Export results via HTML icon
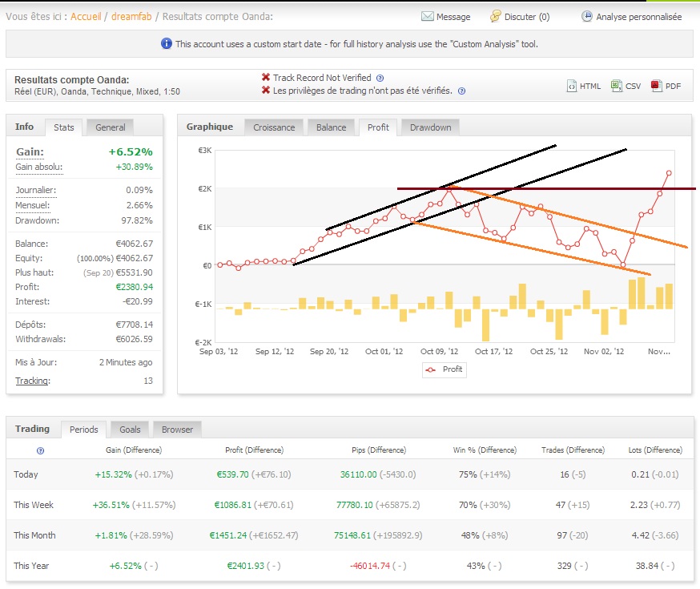The image size is (700, 589). point(572,86)
